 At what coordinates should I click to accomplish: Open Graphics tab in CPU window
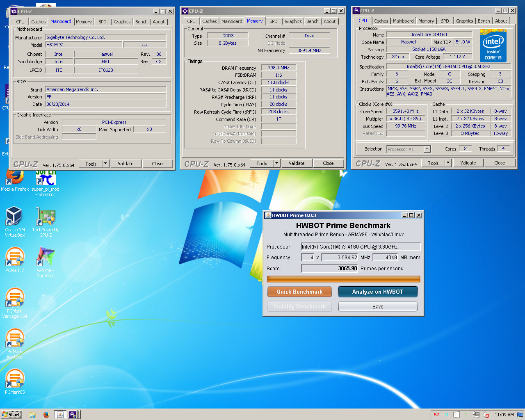[x=465, y=21]
